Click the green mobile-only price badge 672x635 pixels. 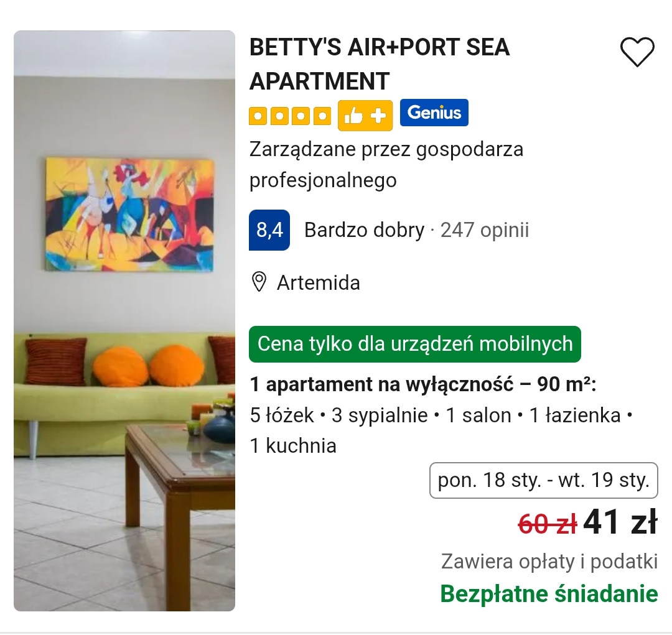click(415, 344)
